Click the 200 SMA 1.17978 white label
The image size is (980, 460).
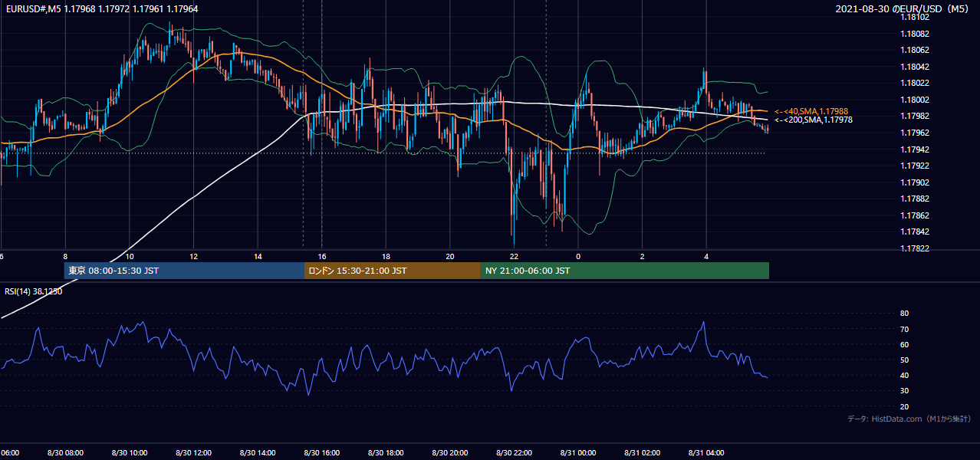814,120
